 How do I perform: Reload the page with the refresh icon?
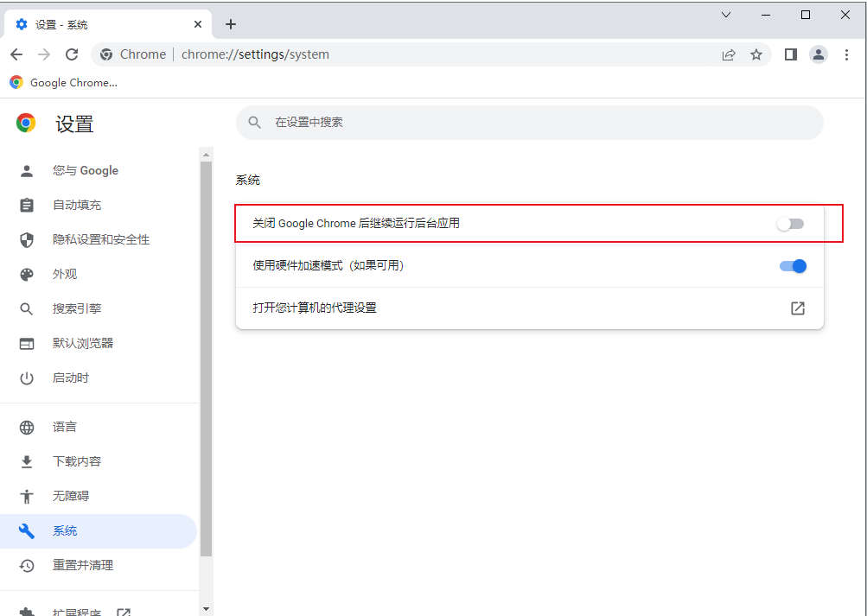72,54
